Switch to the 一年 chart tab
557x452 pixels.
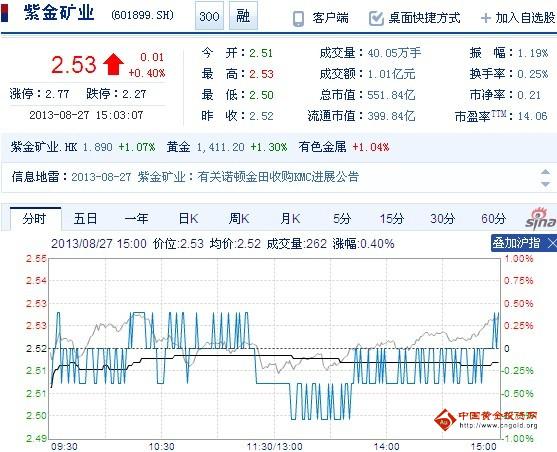point(136,219)
